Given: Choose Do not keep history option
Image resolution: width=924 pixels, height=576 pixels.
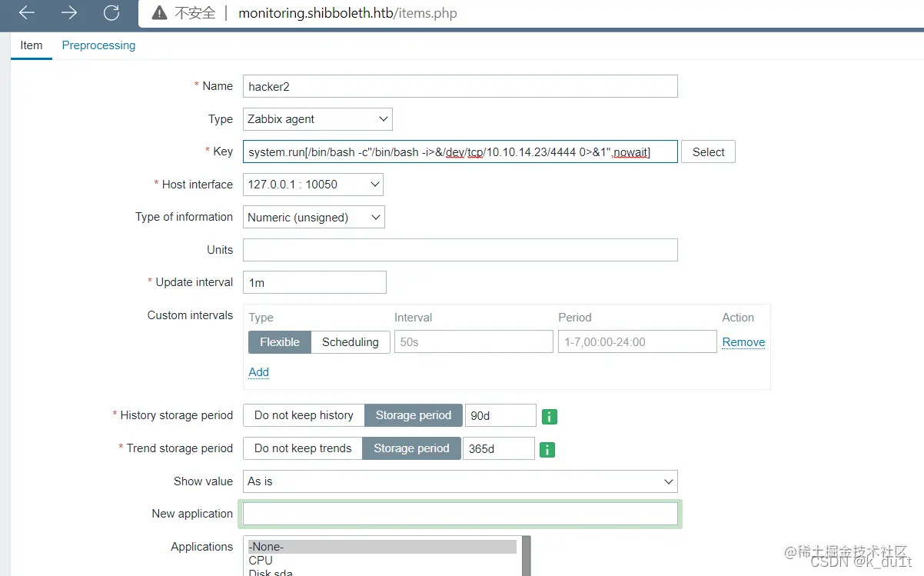Looking at the screenshot, I should click(x=304, y=415).
